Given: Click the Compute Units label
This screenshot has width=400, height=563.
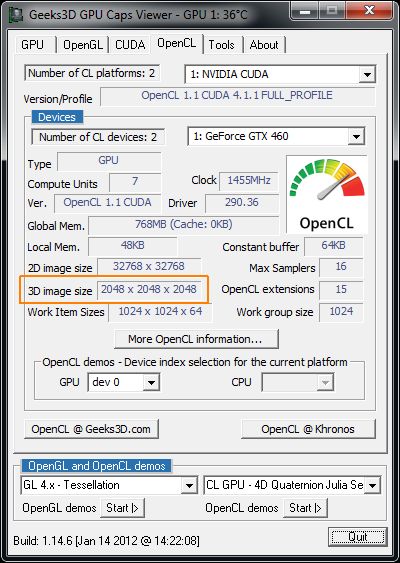Looking at the screenshot, I should (x=62, y=185).
